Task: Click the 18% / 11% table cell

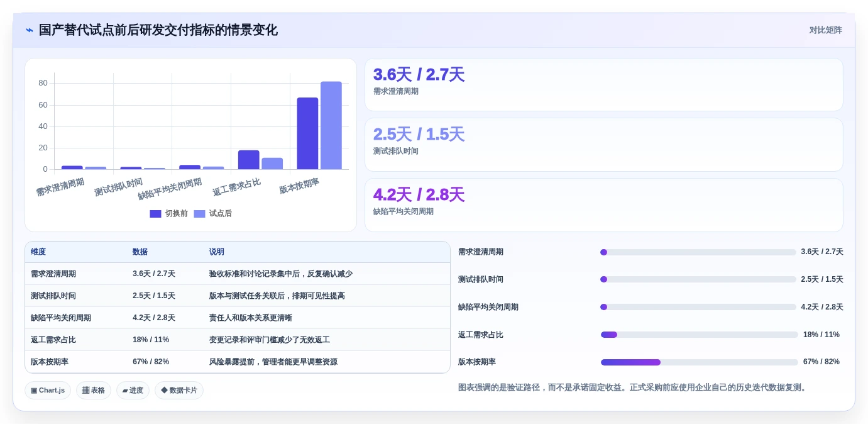Action: tap(151, 340)
